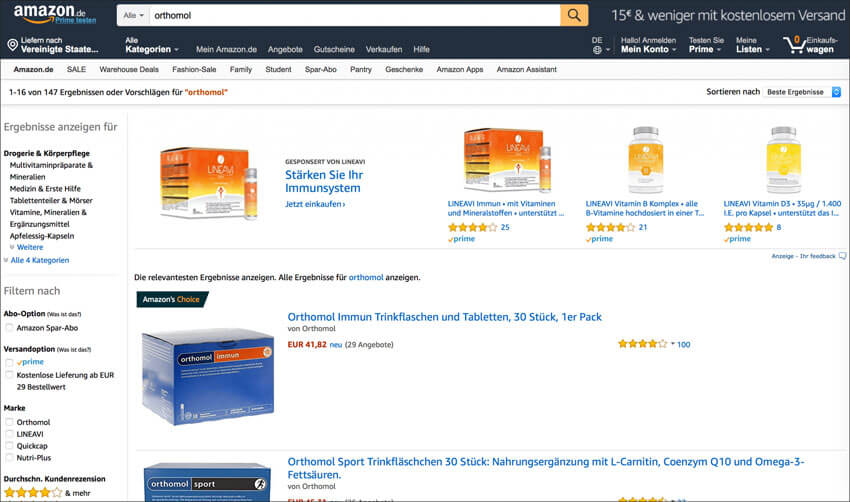Screen dimensions: 850x502
Task: Open Verkaufen menu item
Action: pyautogui.click(x=384, y=49)
